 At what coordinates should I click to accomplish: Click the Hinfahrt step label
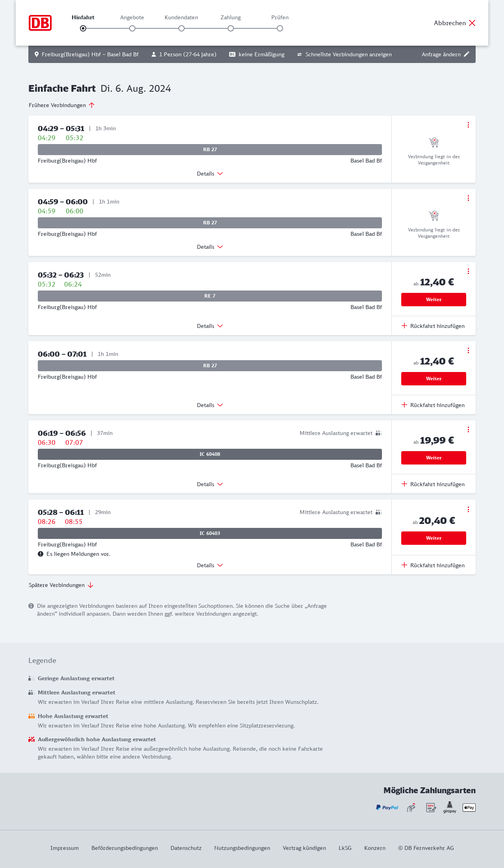[83, 17]
